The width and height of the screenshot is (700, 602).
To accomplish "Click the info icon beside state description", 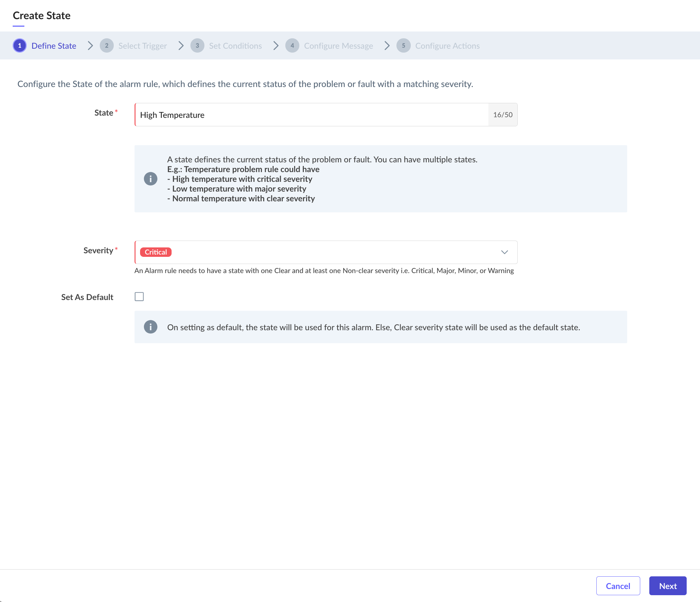I will [x=150, y=179].
